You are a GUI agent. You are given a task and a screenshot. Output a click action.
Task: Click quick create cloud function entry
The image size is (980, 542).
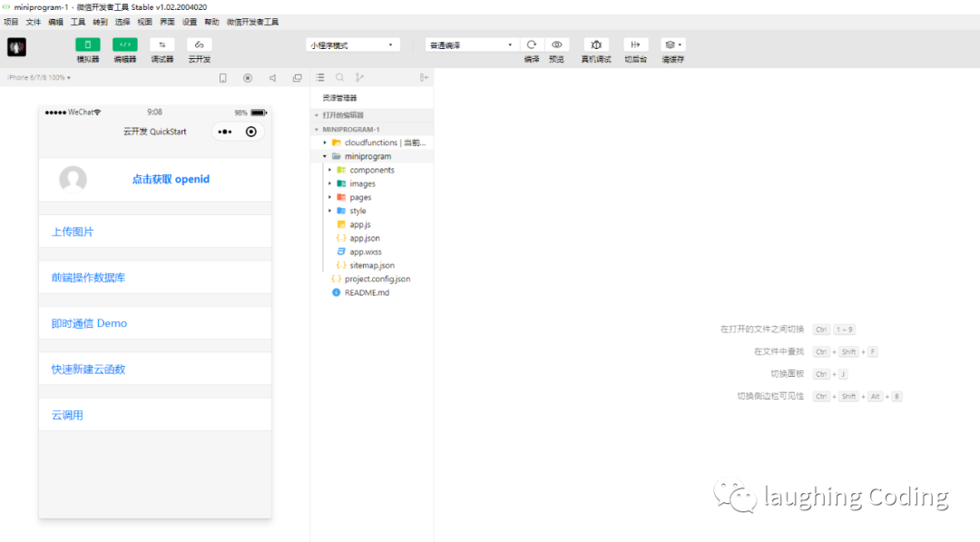pyautogui.click(x=155, y=370)
